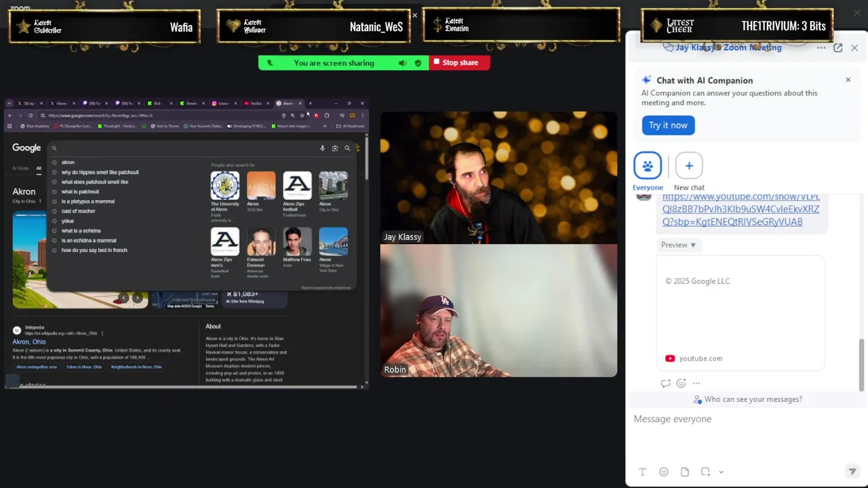Select 'what is a echidna' suggestion
This screenshot has height=488, width=868.
click(x=81, y=230)
